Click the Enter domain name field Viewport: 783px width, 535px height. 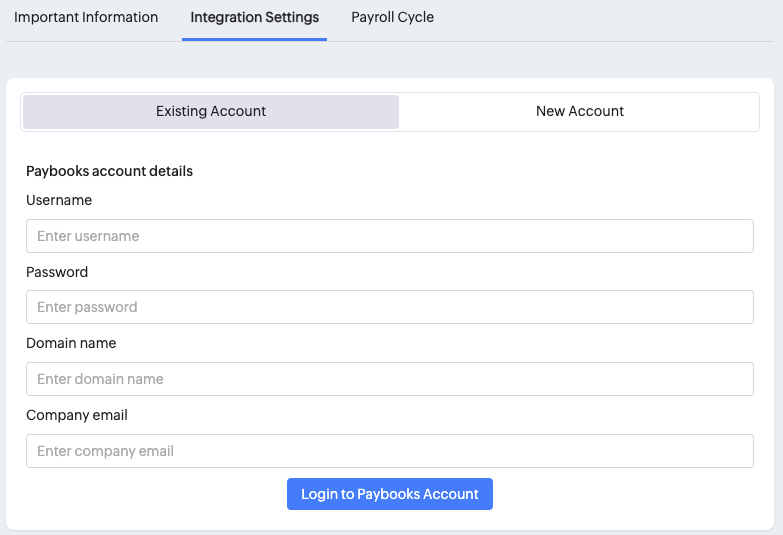click(x=389, y=379)
